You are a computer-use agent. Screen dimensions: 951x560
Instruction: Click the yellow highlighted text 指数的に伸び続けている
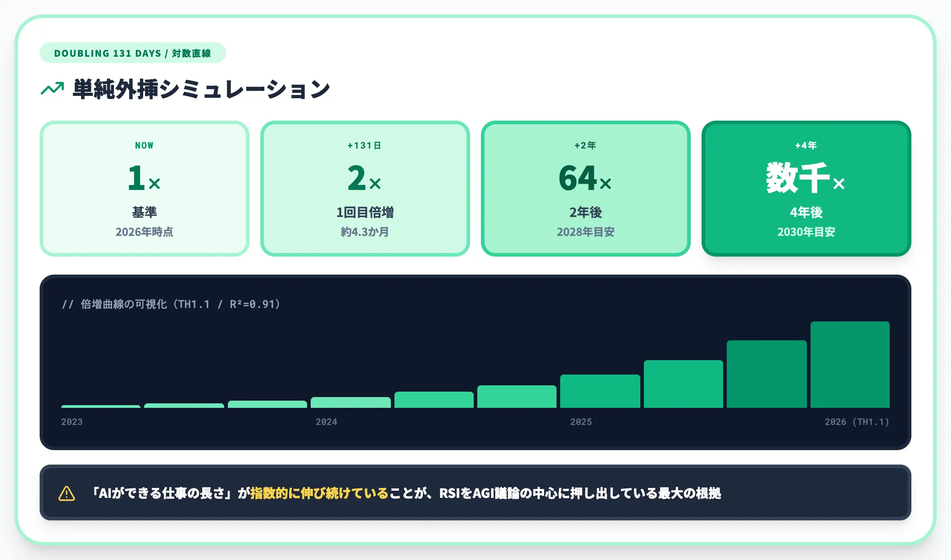pyautogui.click(x=319, y=493)
